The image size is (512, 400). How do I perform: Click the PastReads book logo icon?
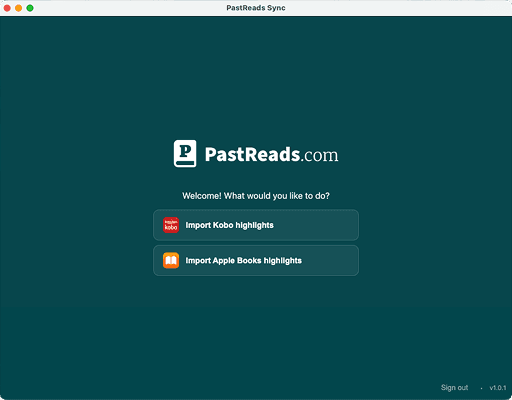pos(185,154)
